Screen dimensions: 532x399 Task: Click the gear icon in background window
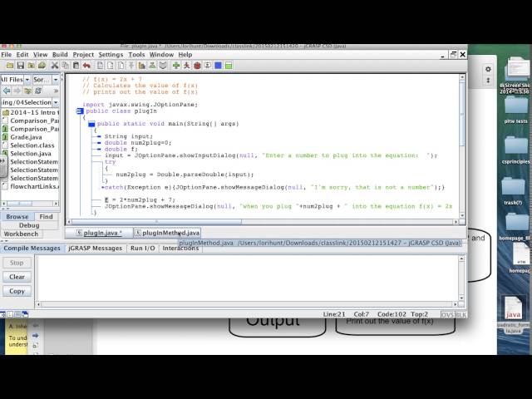point(488,69)
